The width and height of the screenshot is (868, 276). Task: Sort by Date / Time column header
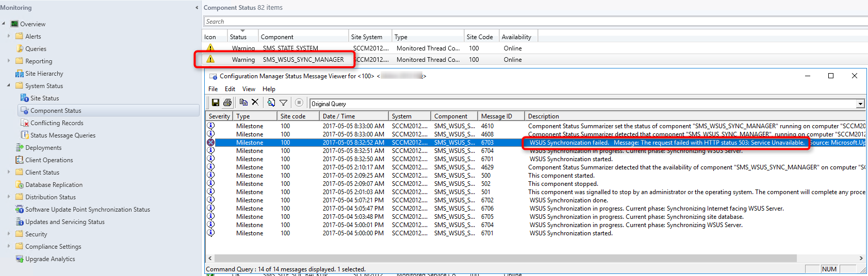tap(354, 116)
